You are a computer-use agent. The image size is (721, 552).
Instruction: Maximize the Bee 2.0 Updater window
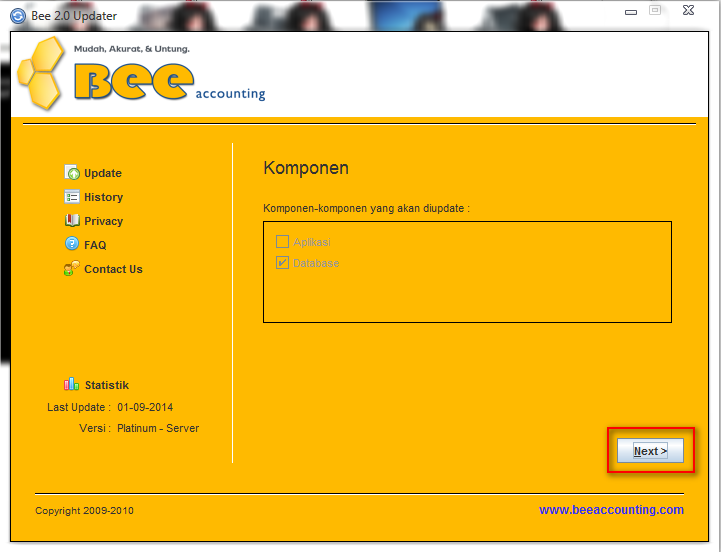coord(655,10)
